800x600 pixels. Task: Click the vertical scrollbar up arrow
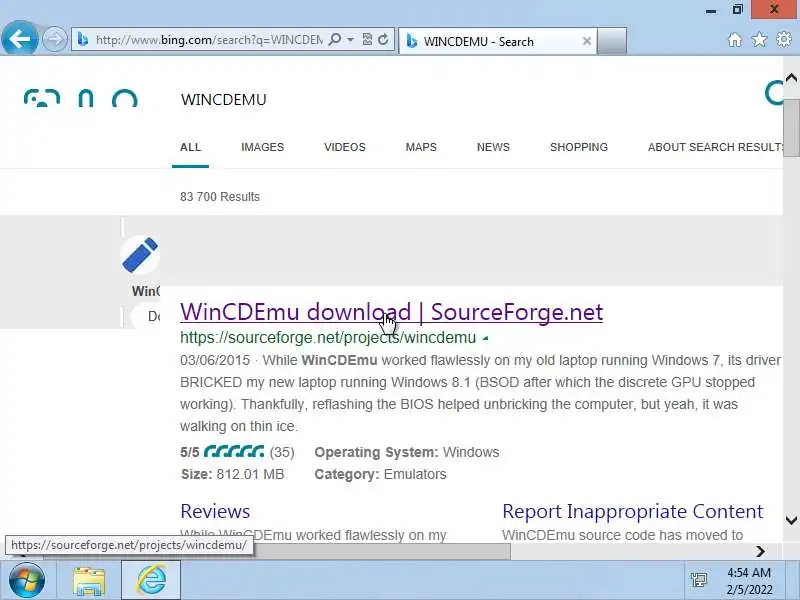[791, 78]
